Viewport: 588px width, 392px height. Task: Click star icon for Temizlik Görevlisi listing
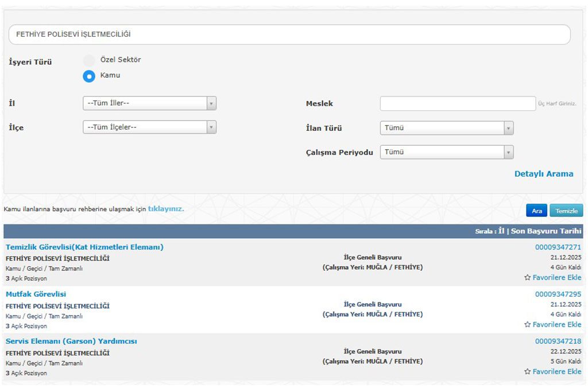click(x=527, y=278)
